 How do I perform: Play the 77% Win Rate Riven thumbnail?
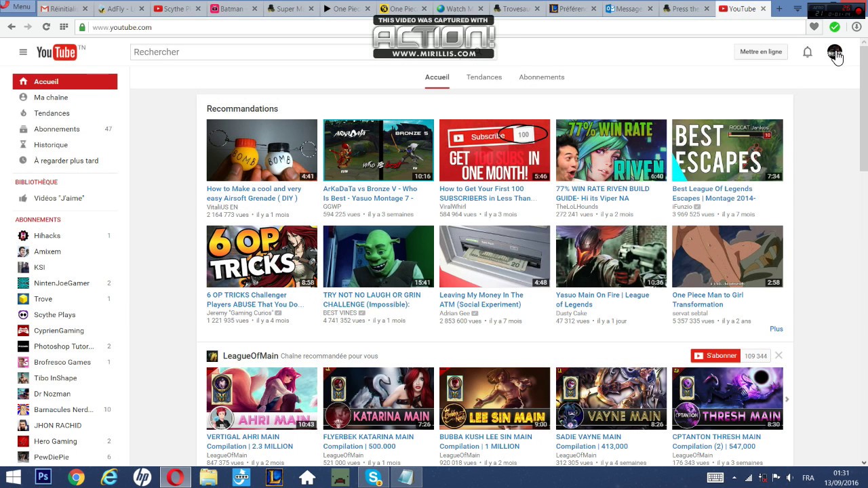[611, 150]
